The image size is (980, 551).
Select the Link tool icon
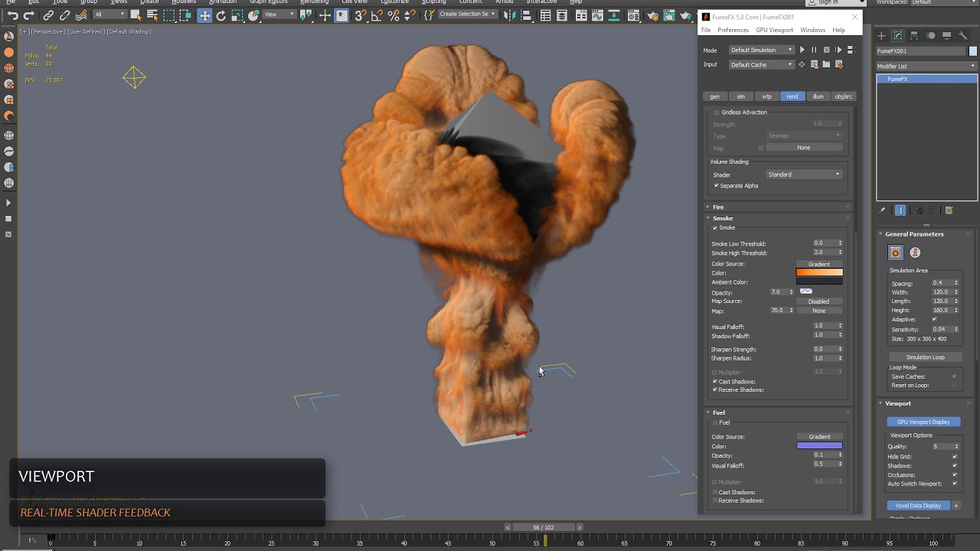(x=48, y=15)
